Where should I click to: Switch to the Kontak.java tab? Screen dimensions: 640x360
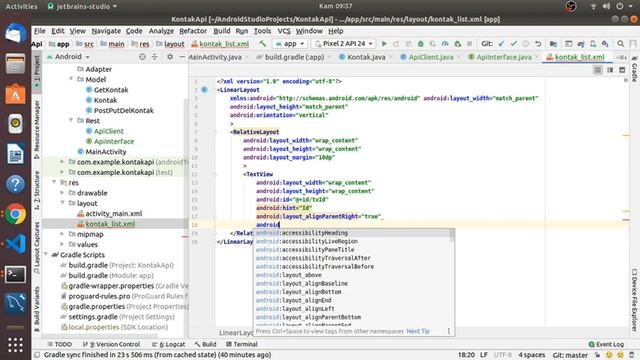366,57
